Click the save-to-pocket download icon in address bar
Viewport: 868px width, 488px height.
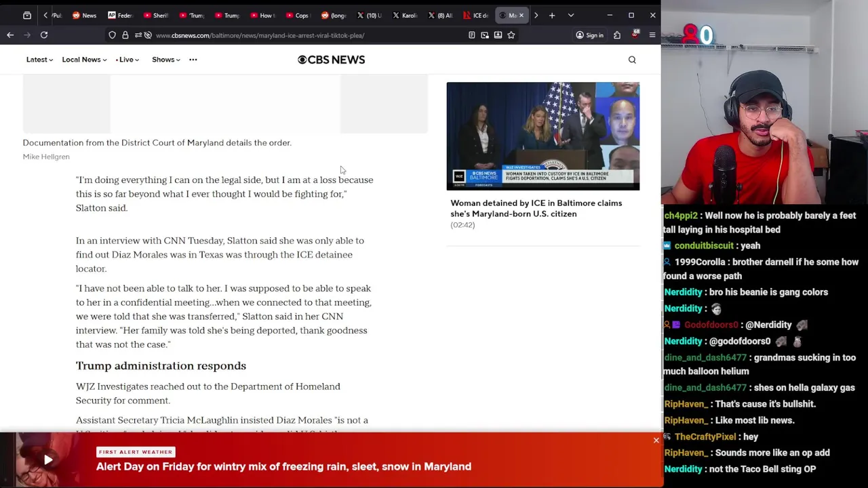click(x=498, y=35)
